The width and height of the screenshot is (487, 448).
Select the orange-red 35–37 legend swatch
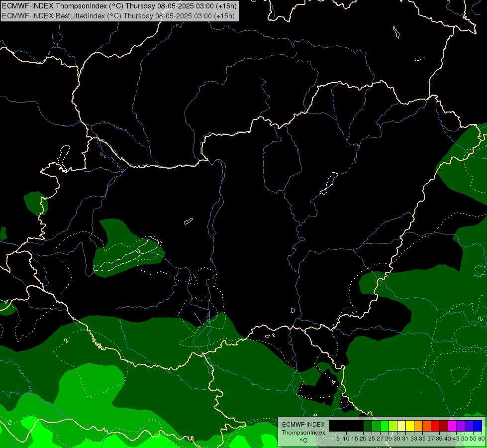pyautogui.click(x=427, y=426)
